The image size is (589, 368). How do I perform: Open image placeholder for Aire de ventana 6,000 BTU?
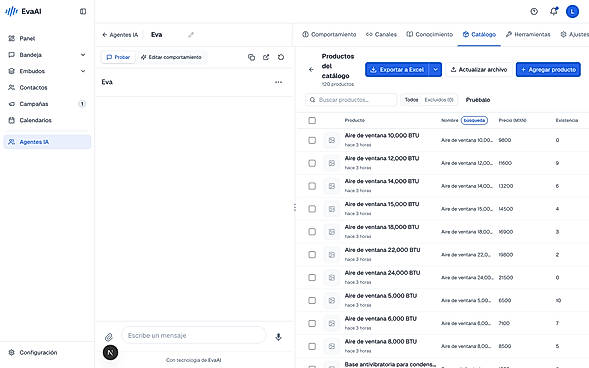(x=332, y=323)
